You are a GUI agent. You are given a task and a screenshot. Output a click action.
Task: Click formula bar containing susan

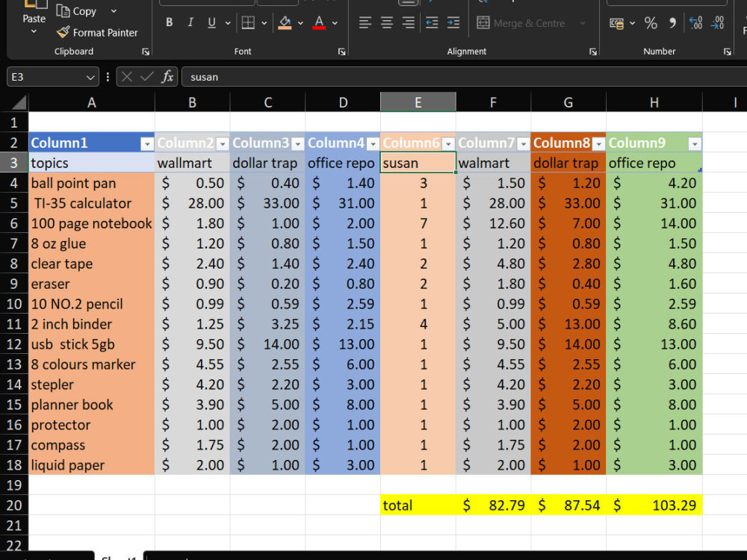[x=464, y=77]
